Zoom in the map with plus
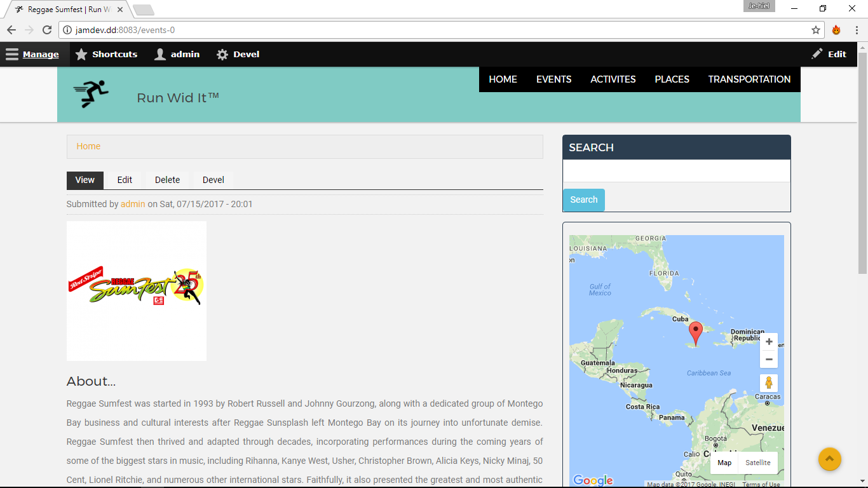The height and width of the screenshot is (488, 868). [769, 342]
